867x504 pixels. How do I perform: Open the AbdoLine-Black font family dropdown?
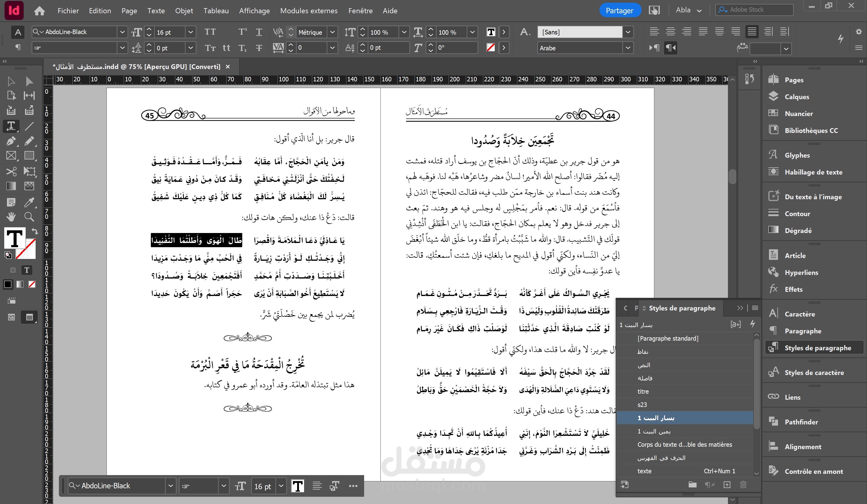pos(122,32)
